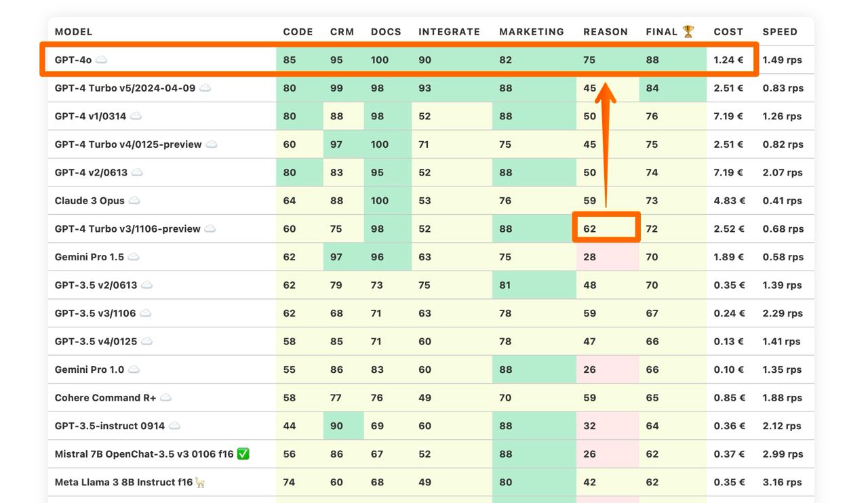Click the REASON column header
The image size is (868, 503).
tap(606, 32)
